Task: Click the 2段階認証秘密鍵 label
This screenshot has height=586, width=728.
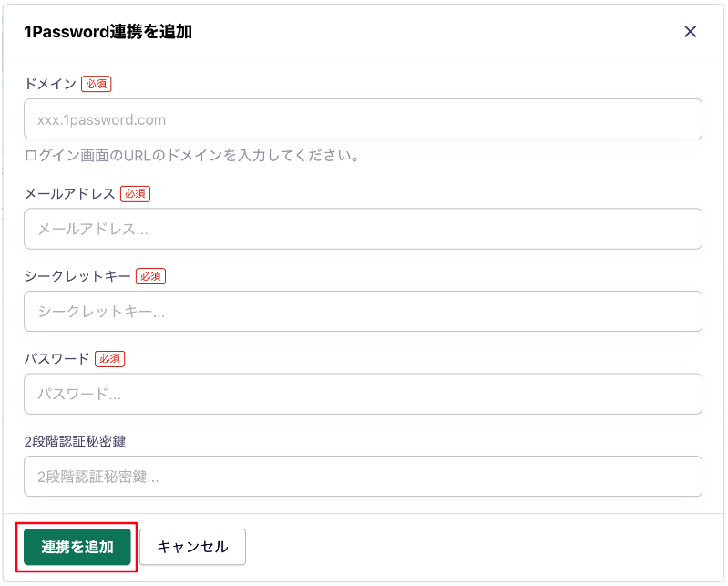Action: pos(75,441)
